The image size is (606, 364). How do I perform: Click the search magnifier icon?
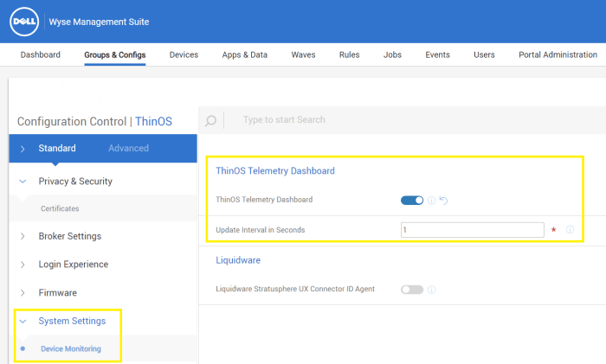click(210, 120)
